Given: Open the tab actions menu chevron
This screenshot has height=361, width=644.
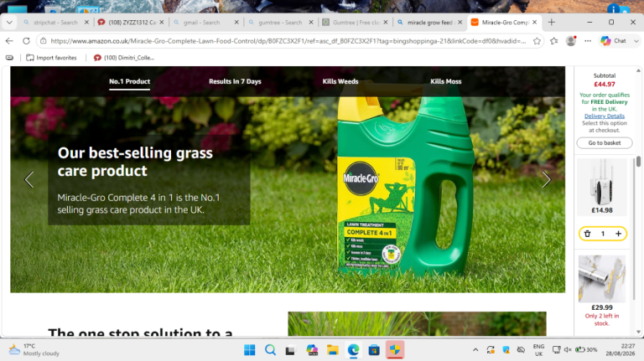Looking at the screenshot, I should point(9,23).
